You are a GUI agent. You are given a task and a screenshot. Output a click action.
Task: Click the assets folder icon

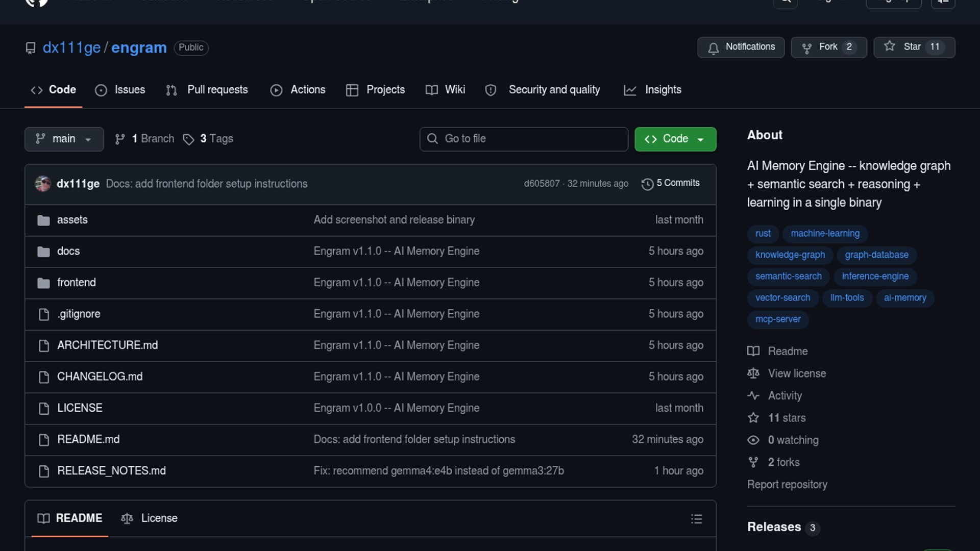pyautogui.click(x=44, y=220)
